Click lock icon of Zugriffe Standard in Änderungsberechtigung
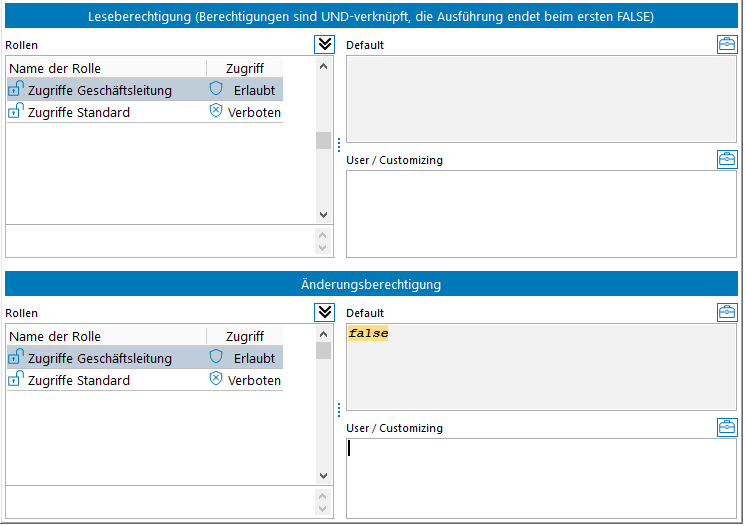Screen dimensions: 746x526 coord(16,379)
